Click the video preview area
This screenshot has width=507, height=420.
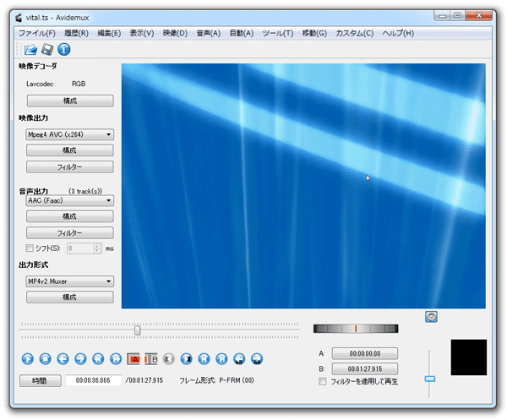coord(303,186)
